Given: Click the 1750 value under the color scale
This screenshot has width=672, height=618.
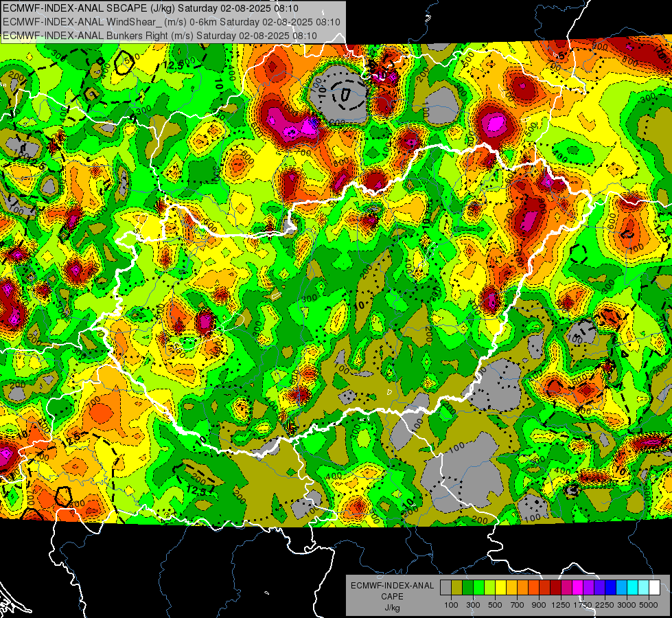Looking at the screenshot, I should pos(583,605).
